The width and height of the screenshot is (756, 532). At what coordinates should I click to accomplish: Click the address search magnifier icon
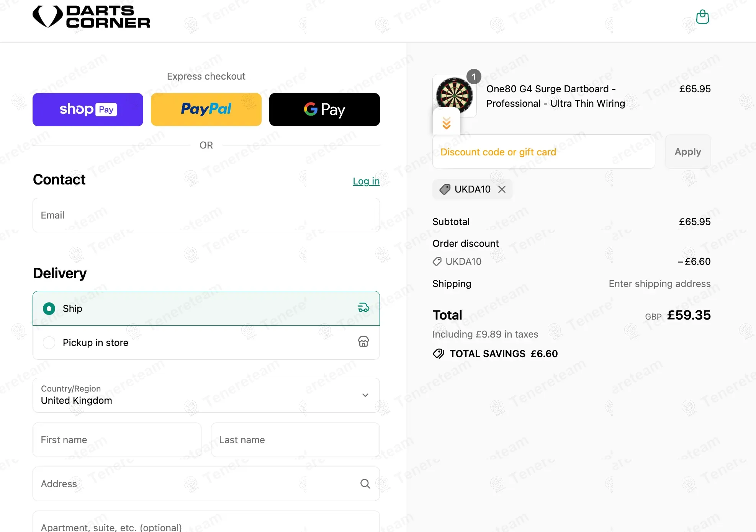pyautogui.click(x=365, y=484)
